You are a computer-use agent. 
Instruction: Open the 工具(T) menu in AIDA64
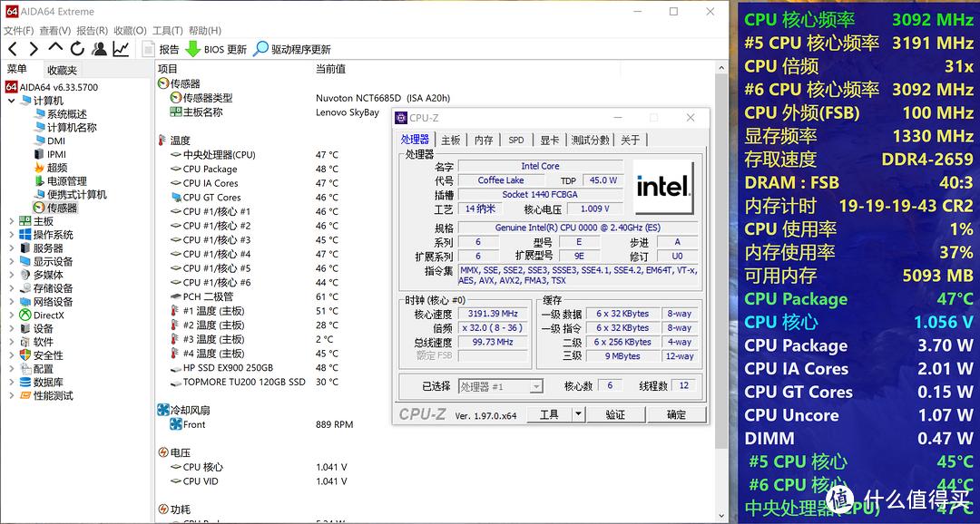click(165, 29)
